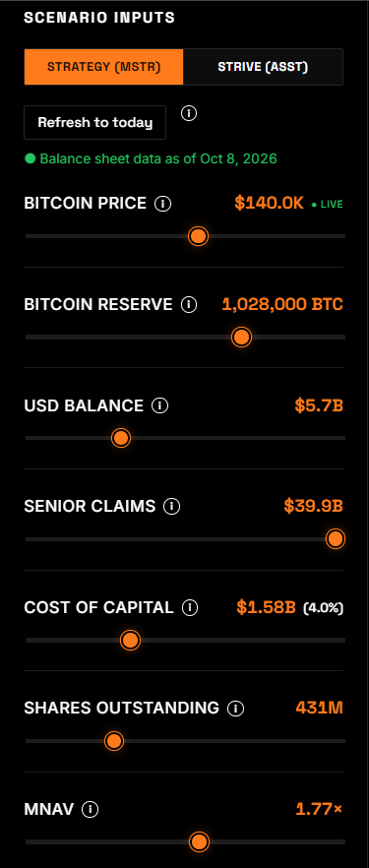Image resolution: width=369 pixels, height=868 pixels.
Task: Click Shares Outstanding info icon
Action: tap(236, 709)
